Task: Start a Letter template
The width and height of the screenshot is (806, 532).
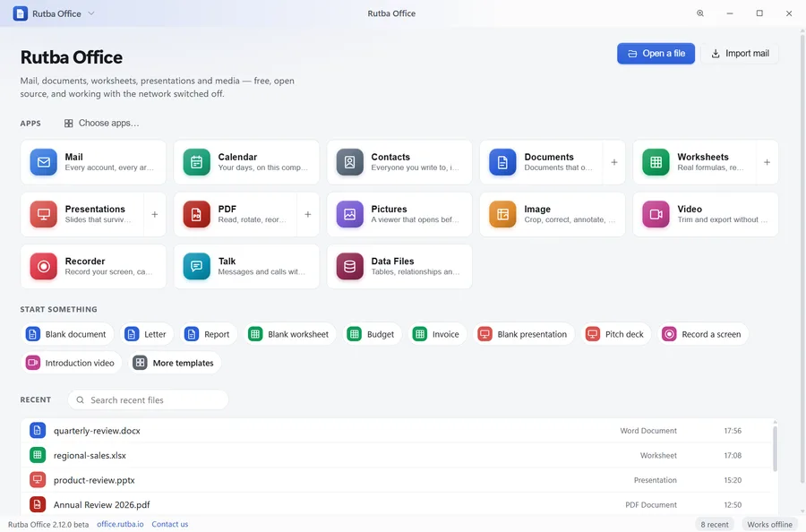Action: [147, 334]
